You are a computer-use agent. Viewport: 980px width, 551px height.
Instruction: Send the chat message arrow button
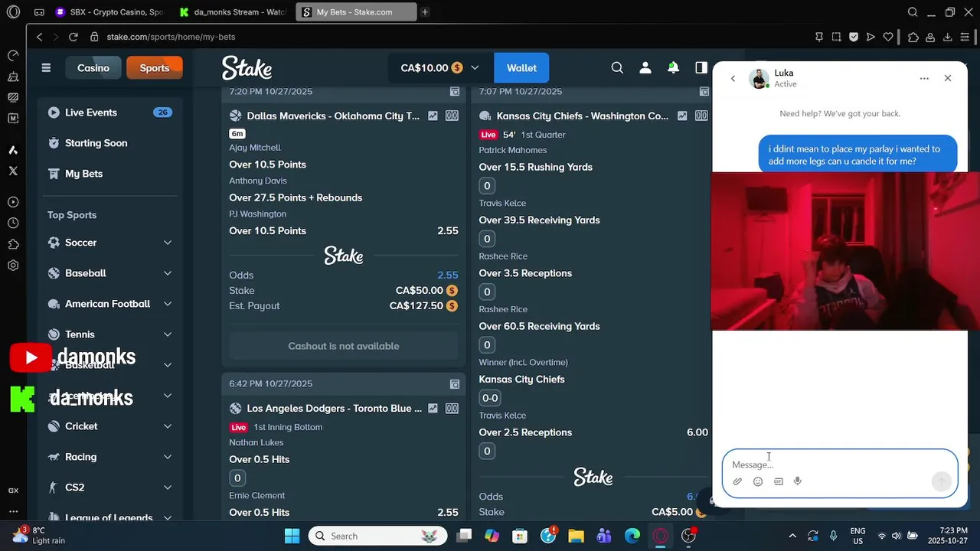942,481
